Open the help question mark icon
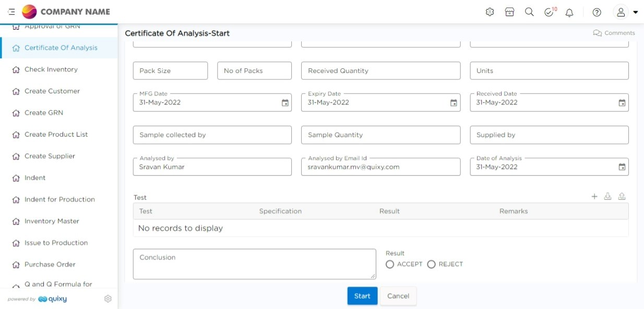644x309 pixels. point(597,13)
